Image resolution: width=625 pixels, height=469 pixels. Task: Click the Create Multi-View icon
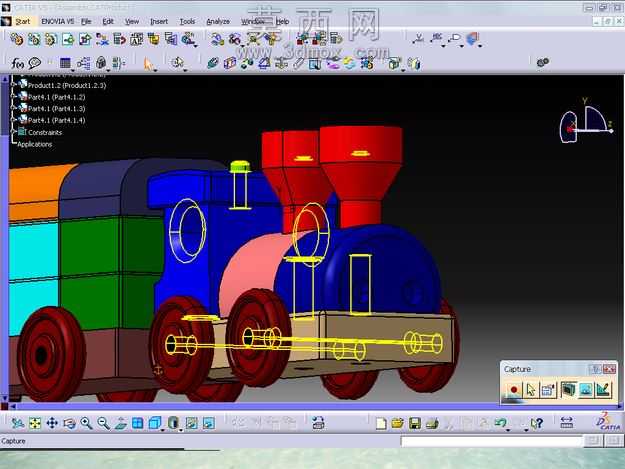pyautogui.click(x=138, y=423)
